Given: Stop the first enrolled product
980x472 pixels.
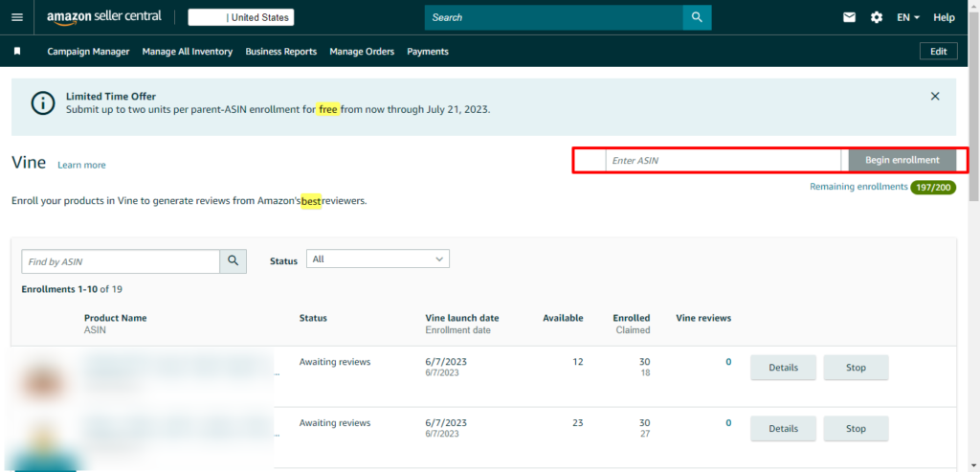Looking at the screenshot, I should pyautogui.click(x=856, y=368).
